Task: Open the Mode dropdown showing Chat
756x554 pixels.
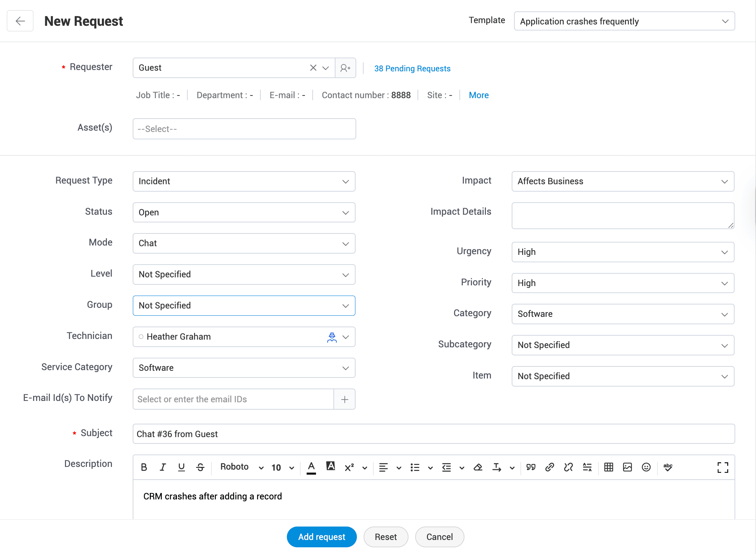Action: 244,244
